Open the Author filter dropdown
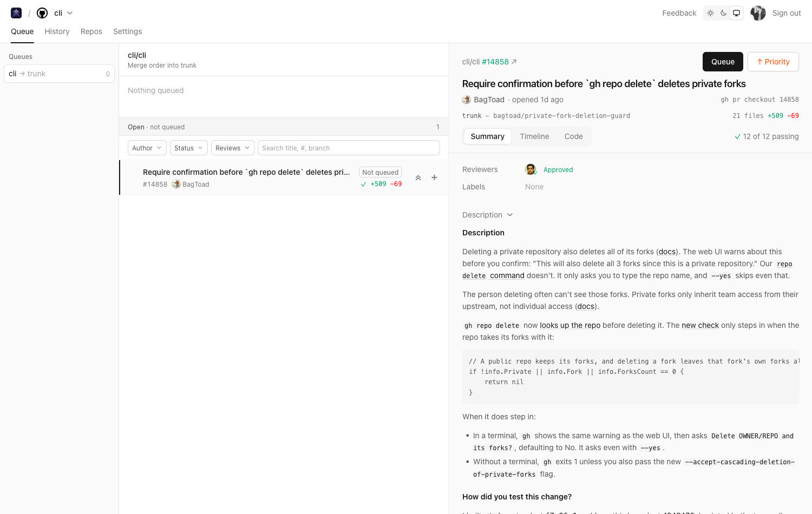The height and width of the screenshot is (514, 812). [147, 148]
